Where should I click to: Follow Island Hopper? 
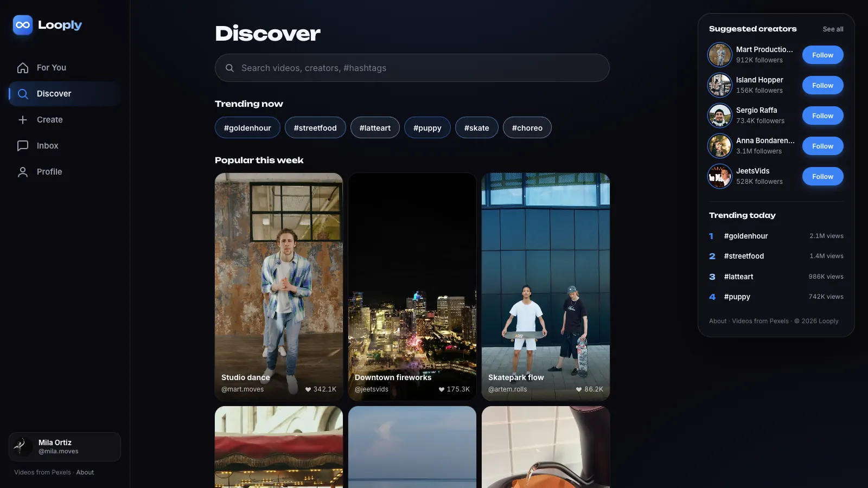tap(822, 85)
